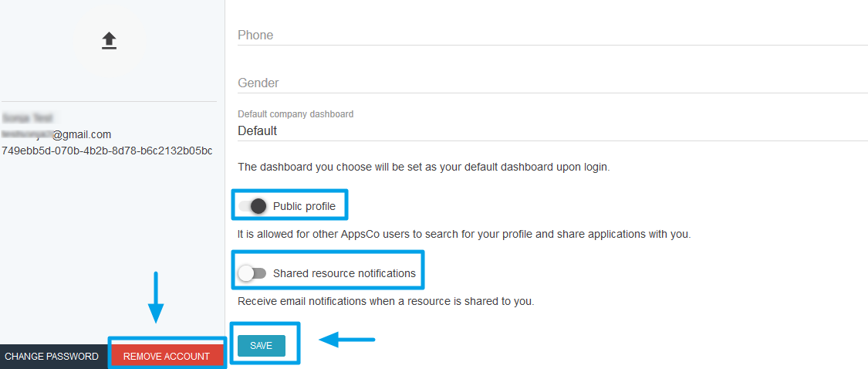Image resolution: width=868 pixels, height=369 pixels.
Task: Click the blue arrow pointing down at REMOVE ACCOUNT
Action: [x=156, y=297]
